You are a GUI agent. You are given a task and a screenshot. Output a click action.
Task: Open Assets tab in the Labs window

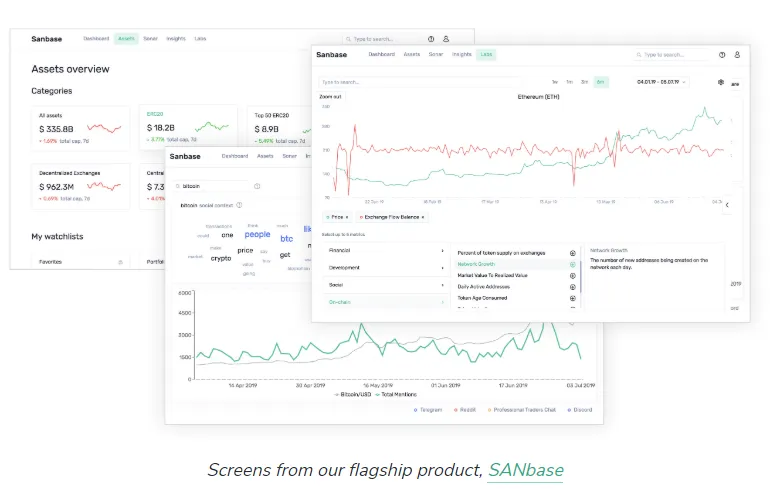(x=412, y=55)
